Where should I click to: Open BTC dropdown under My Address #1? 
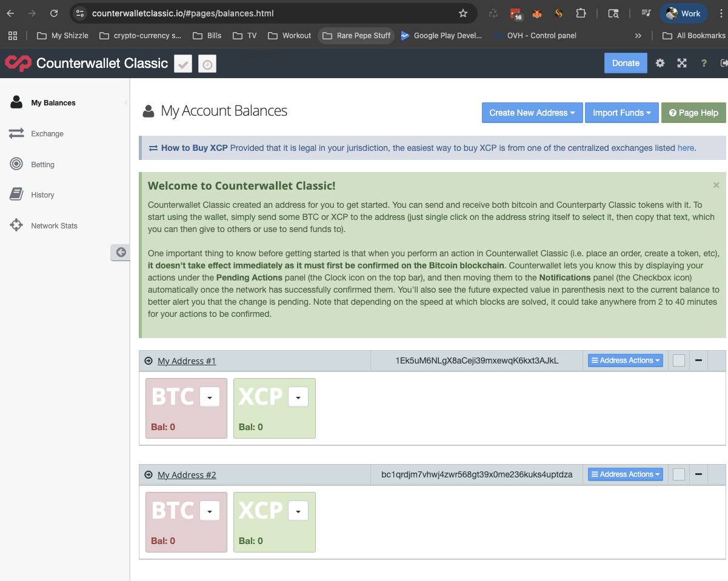[x=210, y=397]
